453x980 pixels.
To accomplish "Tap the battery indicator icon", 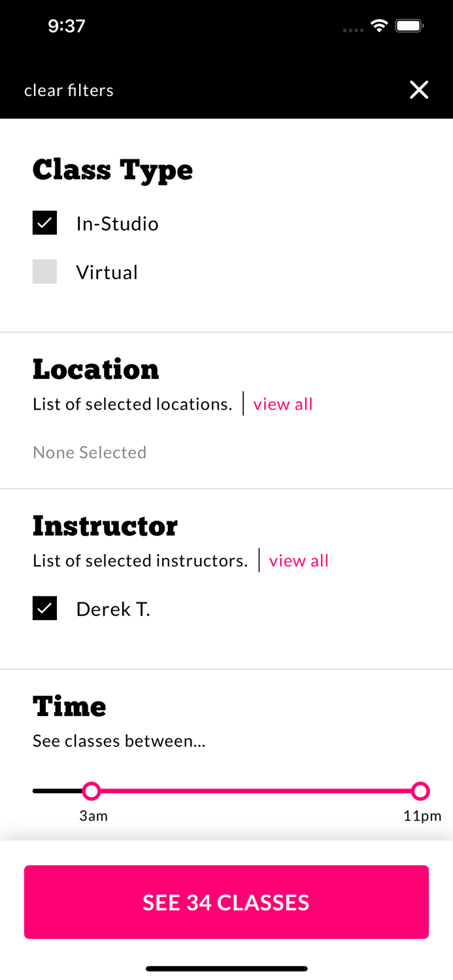I will pyautogui.click(x=410, y=26).
